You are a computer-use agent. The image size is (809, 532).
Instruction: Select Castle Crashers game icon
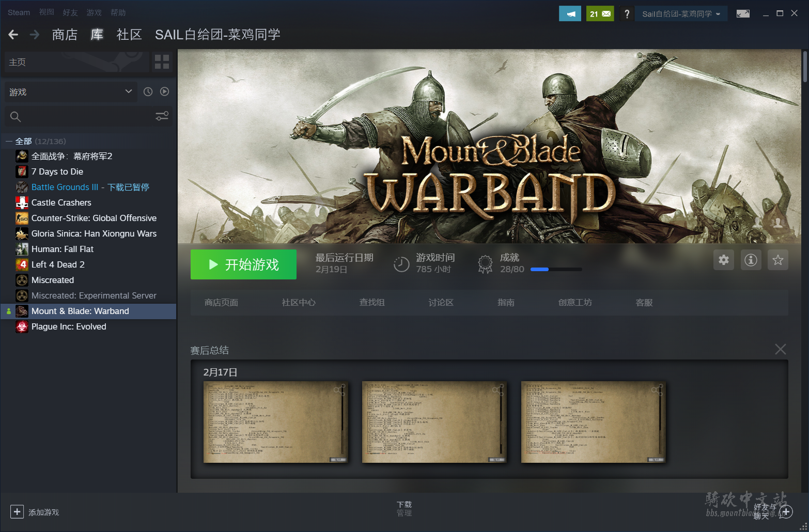22,202
